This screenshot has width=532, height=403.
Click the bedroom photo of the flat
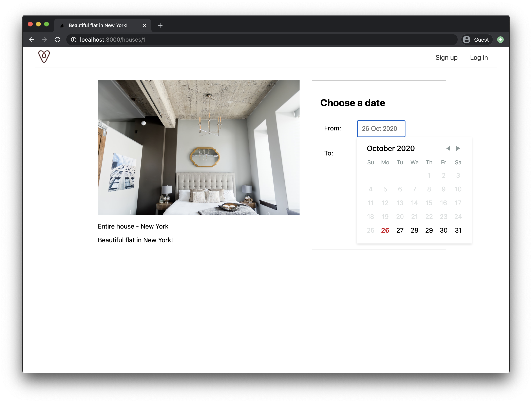(x=198, y=147)
